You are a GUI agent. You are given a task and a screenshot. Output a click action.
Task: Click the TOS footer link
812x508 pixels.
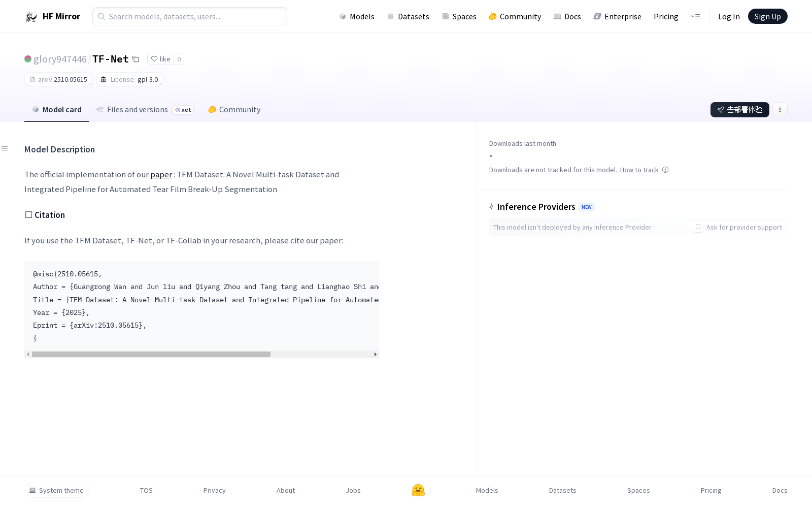point(146,490)
